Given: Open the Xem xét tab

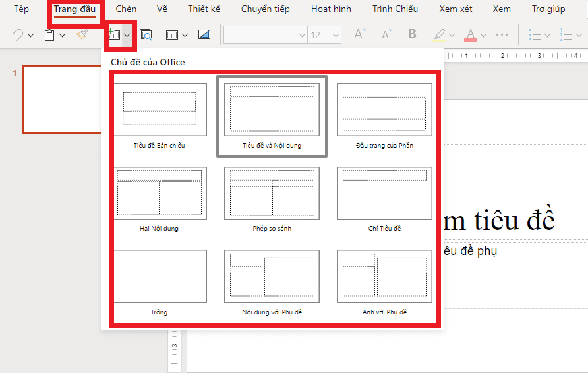Looking at the screenshot, I should click(x=456, y=9).
